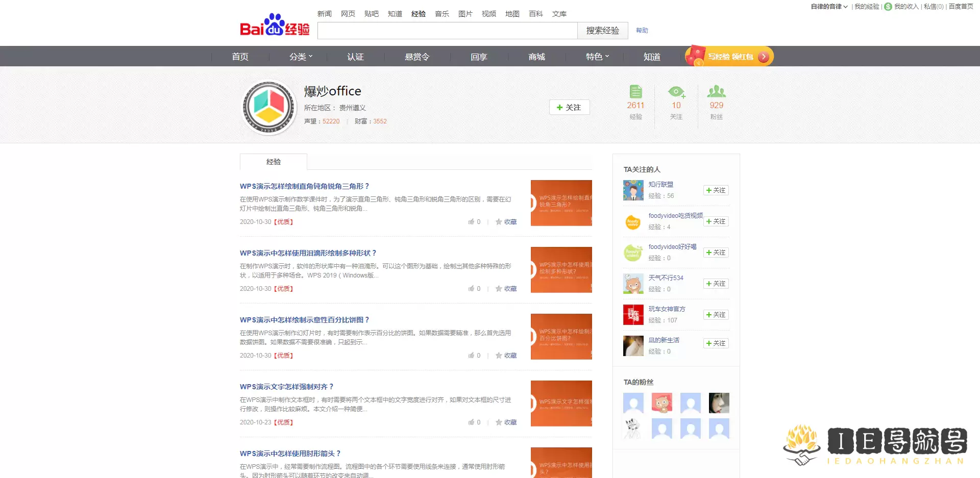Star the 收藏 icon on 泪滴形 article
The height and width of the screenshot is (478, 980).
pos(499,288)
